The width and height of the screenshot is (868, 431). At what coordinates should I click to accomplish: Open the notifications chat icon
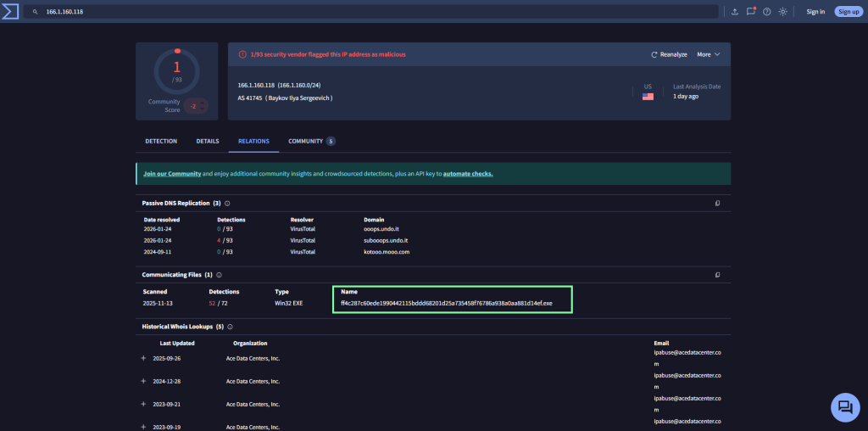(750, 12)
